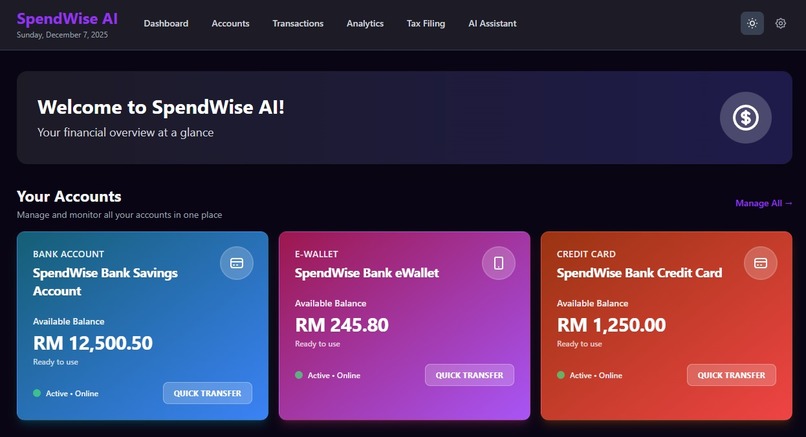Click the dollar coin icon in welcome banner
Screen dimensions: 806x437
coord(745,118)
